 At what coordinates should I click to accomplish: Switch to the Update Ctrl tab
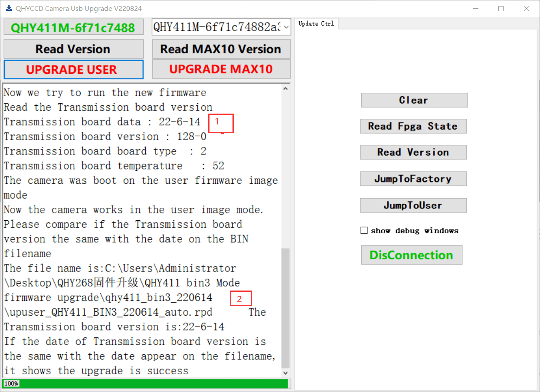point(317,24)
